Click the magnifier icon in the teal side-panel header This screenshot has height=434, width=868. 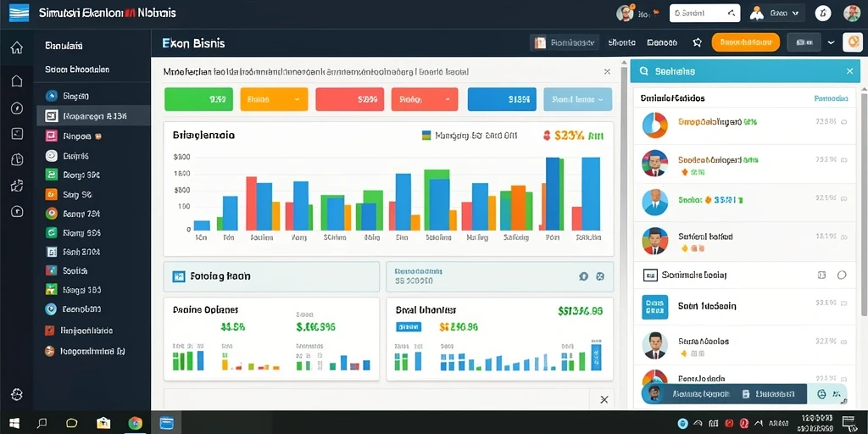click(644, 71)
